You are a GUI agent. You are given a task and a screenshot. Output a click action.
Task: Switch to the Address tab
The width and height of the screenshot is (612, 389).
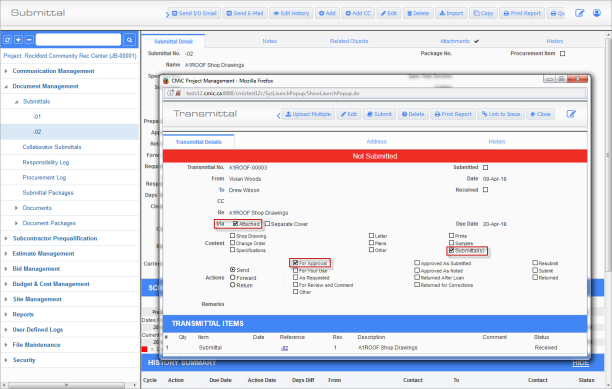pos(376,142)
